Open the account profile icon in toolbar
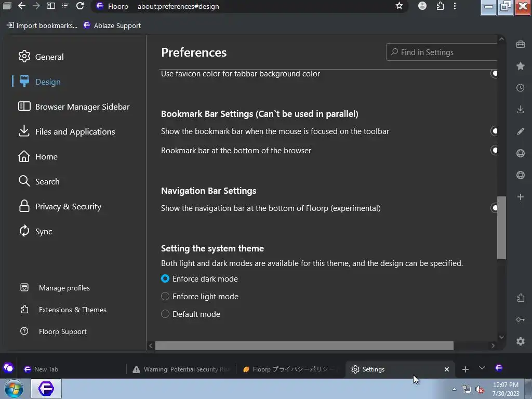The width and height of the screenshot is (532, 399). (422, 6)
